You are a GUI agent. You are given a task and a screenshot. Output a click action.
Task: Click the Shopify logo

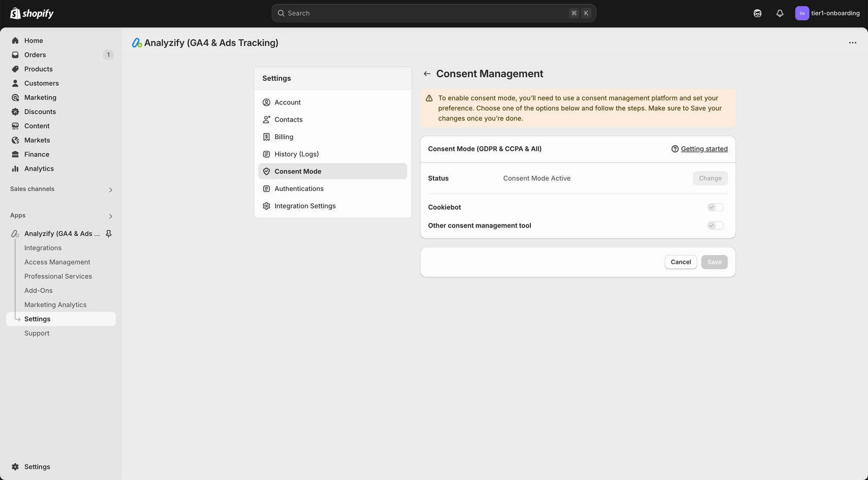point(32,13)
